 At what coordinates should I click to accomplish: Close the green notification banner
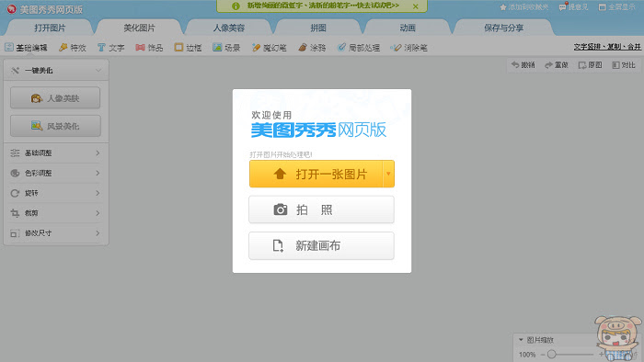pyautogui.click(x=416, y=6)
